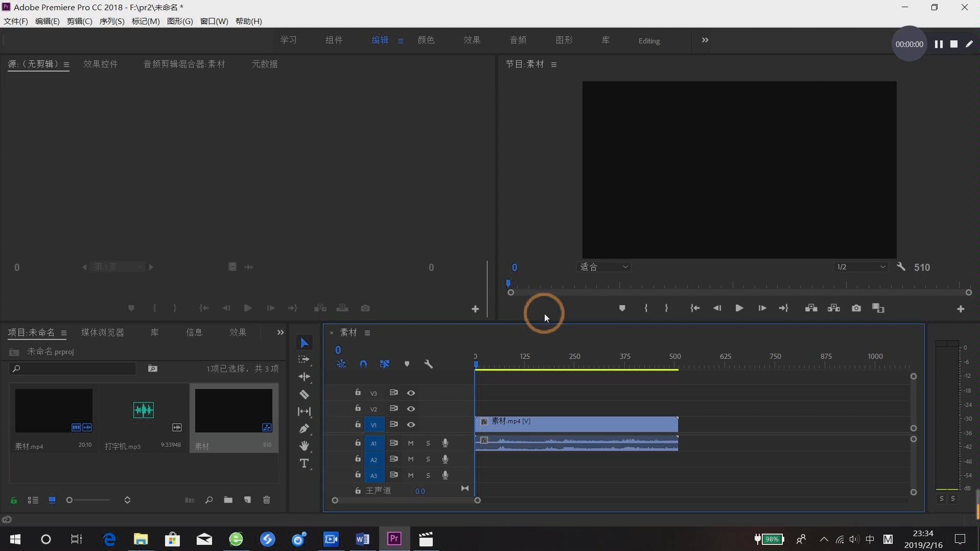Click new item button in project panel

click(247, 500)
